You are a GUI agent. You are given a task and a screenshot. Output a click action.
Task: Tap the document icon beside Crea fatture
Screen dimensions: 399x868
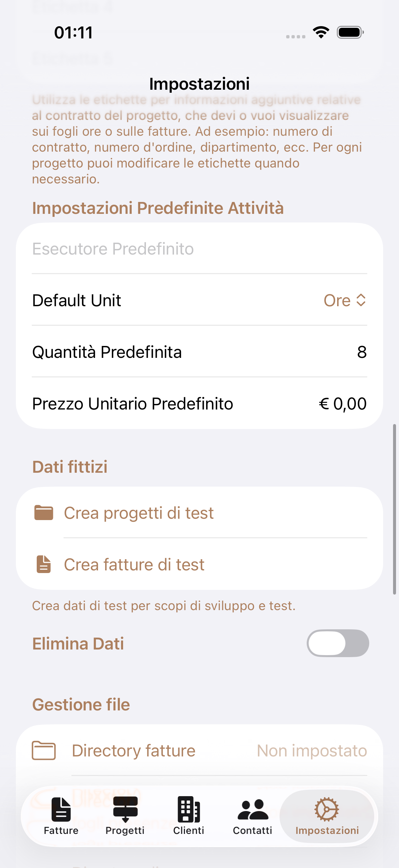pyautogui.click(x=44, y=564)
